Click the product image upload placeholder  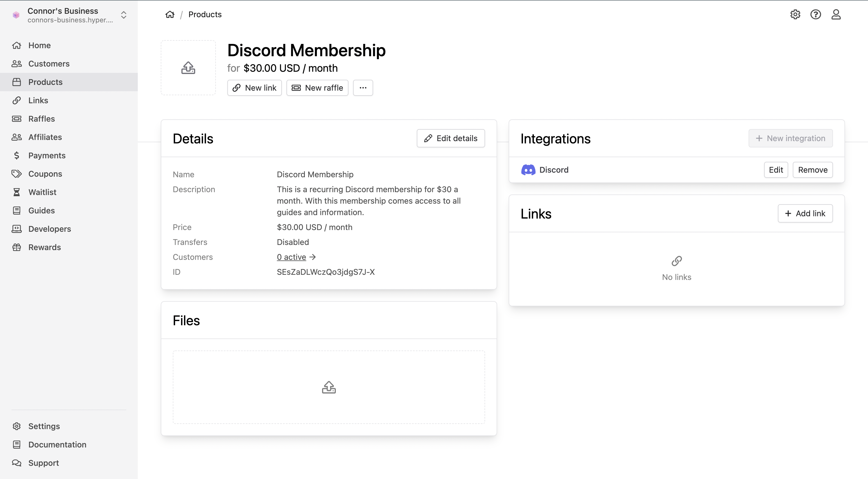[188, 68]
